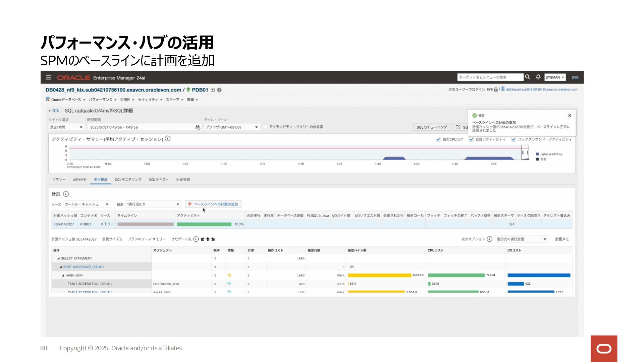Click 戻る back link
The width and height of the screenshot is (644, 362).
click(54, 111)
